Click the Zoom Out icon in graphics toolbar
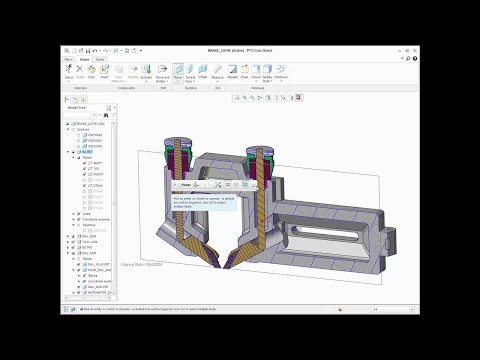 252,98
